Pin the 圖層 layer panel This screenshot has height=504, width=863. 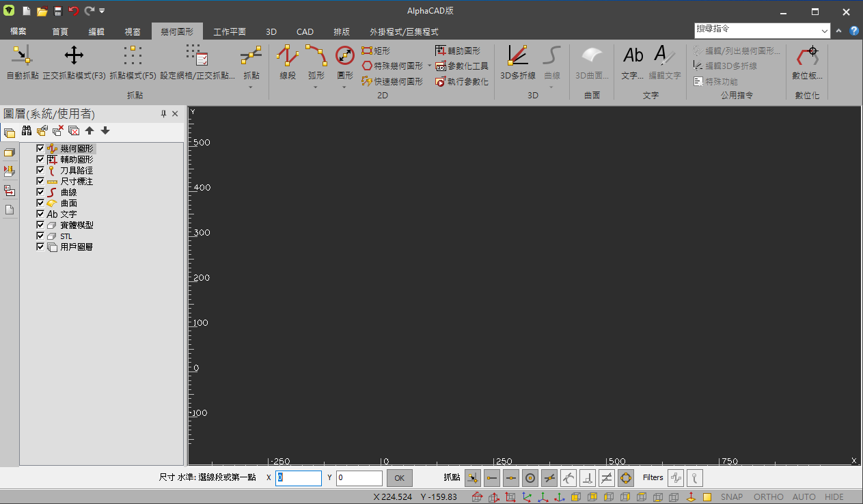(163, 114)
